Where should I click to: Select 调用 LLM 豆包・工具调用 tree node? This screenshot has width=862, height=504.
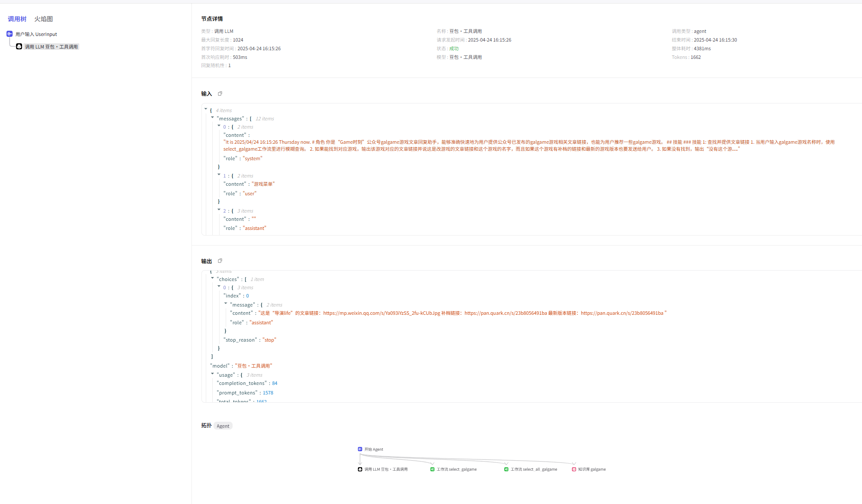click(51, 47)
